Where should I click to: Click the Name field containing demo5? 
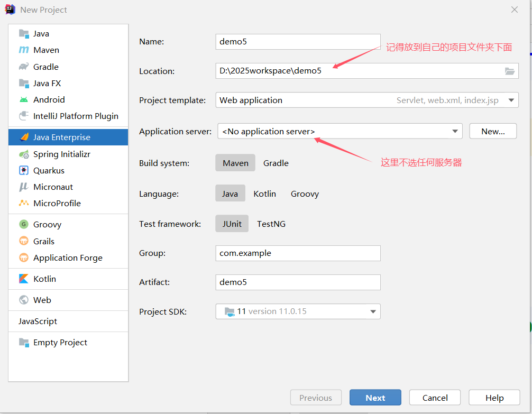(298, 42)
